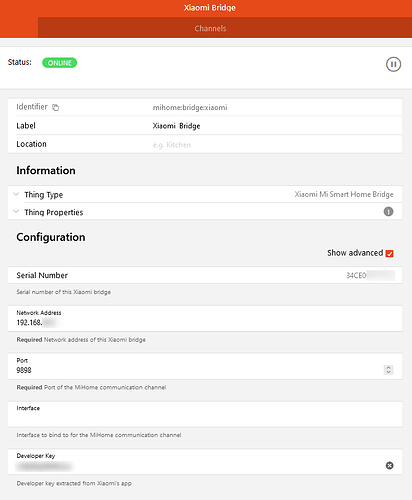Image resolution: width=412 pixels, height=500 pixels.
Task: Select the mihome:bridge:xiaomi identifier text
Action: (190, 108)
